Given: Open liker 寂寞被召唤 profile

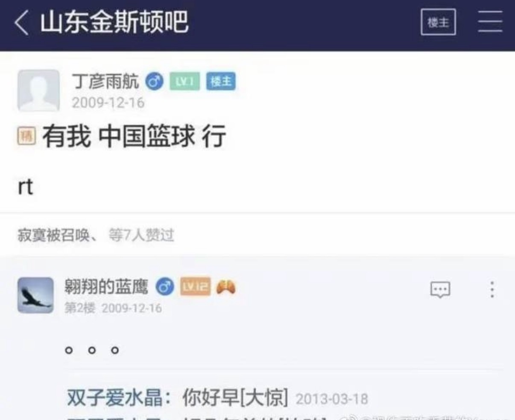Looking at the screenshot, I should tap(53, 235).
